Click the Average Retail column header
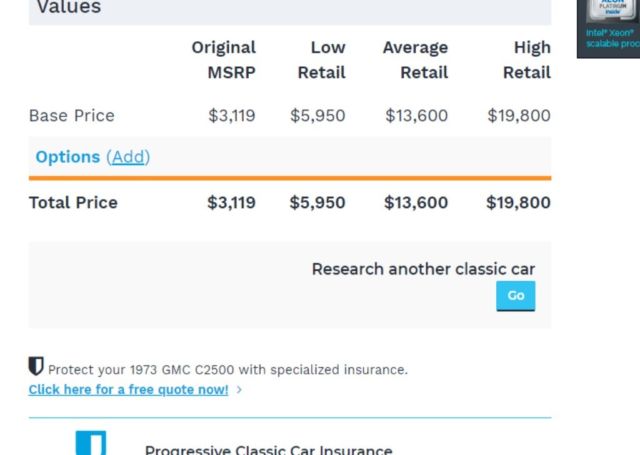The width and height of the screenshot is (640, 455). (x=416, y=60)
